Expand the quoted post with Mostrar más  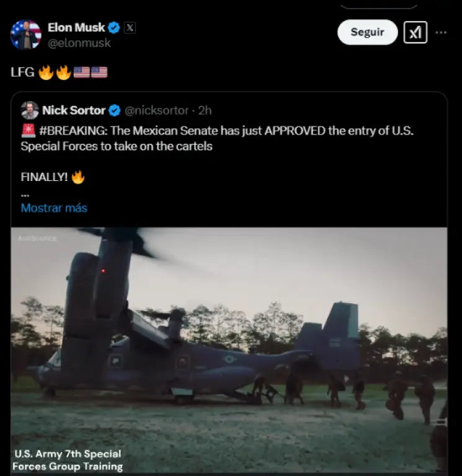54,208
